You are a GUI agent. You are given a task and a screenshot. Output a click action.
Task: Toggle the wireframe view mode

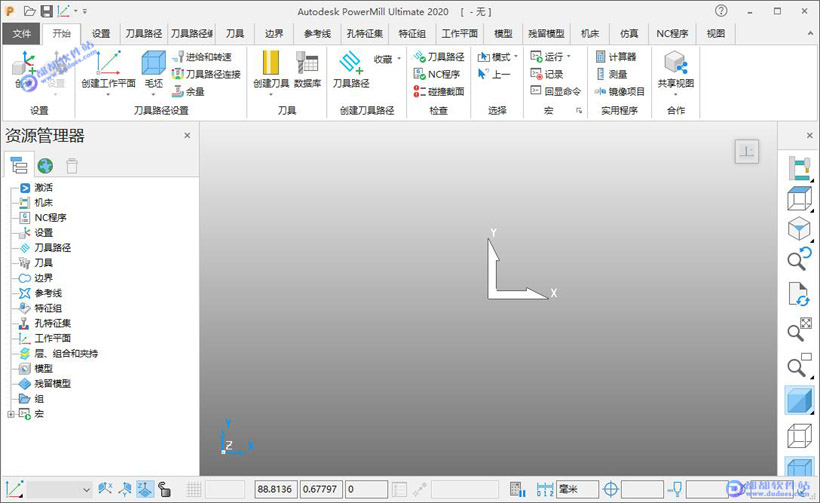coord(800,436)
